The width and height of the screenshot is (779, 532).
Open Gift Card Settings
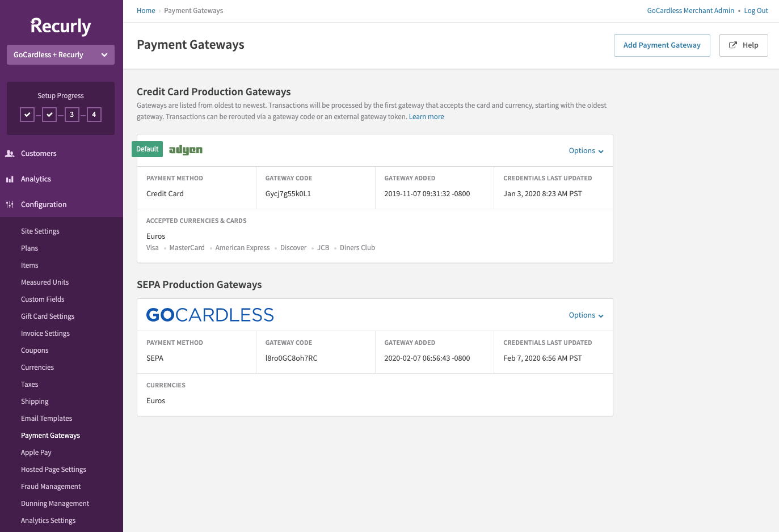[x=48, y=316]
